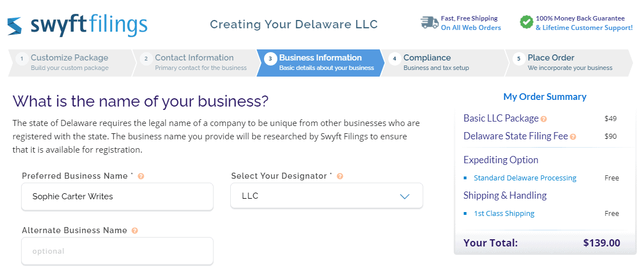Open help icon beside Select Your Designator
Image resolution: width=644 pixels, height=277 pixels.
point(339,177)
